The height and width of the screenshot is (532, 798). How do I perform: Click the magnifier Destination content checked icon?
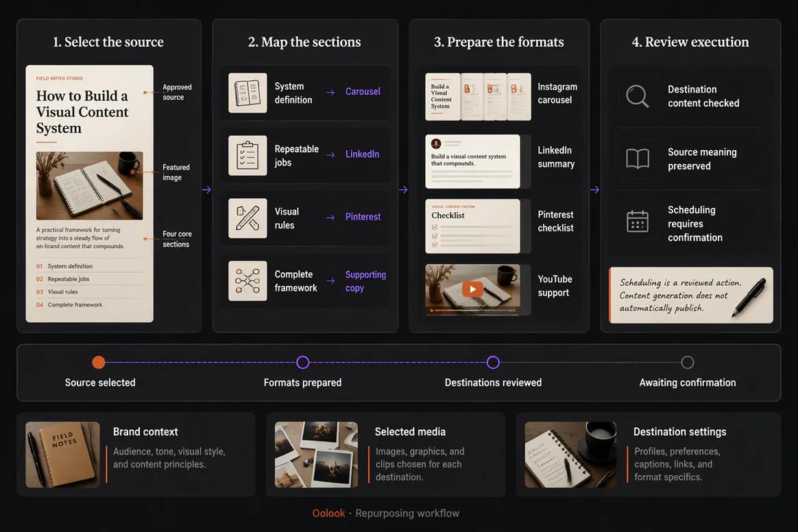637,96
